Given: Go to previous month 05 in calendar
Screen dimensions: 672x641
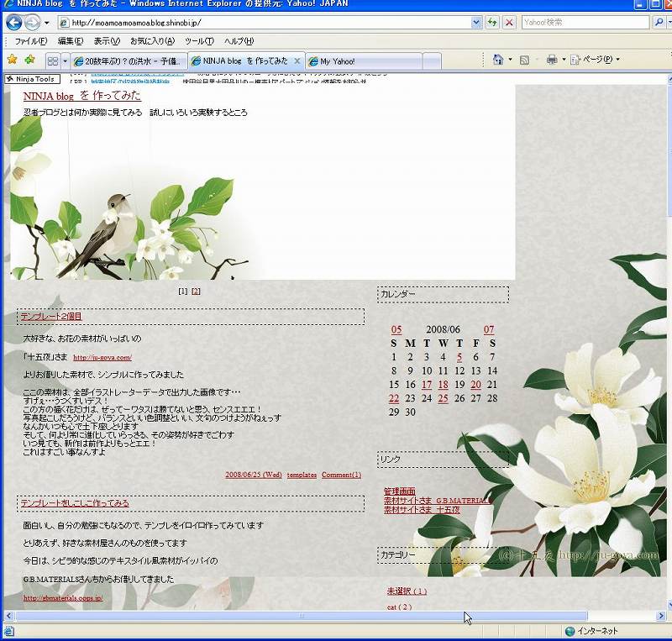Looking at the screenshot, I should pyautogui.click(x=396, y=329).
